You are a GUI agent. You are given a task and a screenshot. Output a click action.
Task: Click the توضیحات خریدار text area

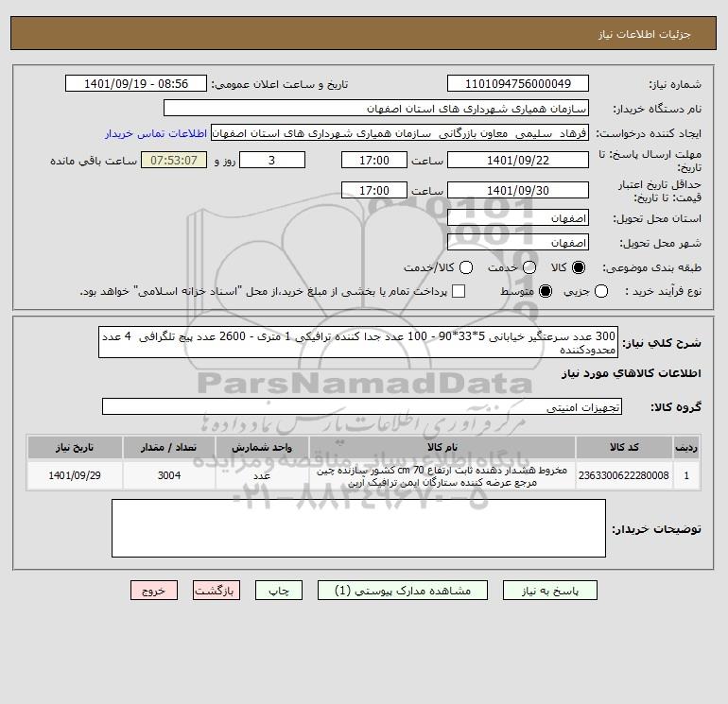coord(358,528)
